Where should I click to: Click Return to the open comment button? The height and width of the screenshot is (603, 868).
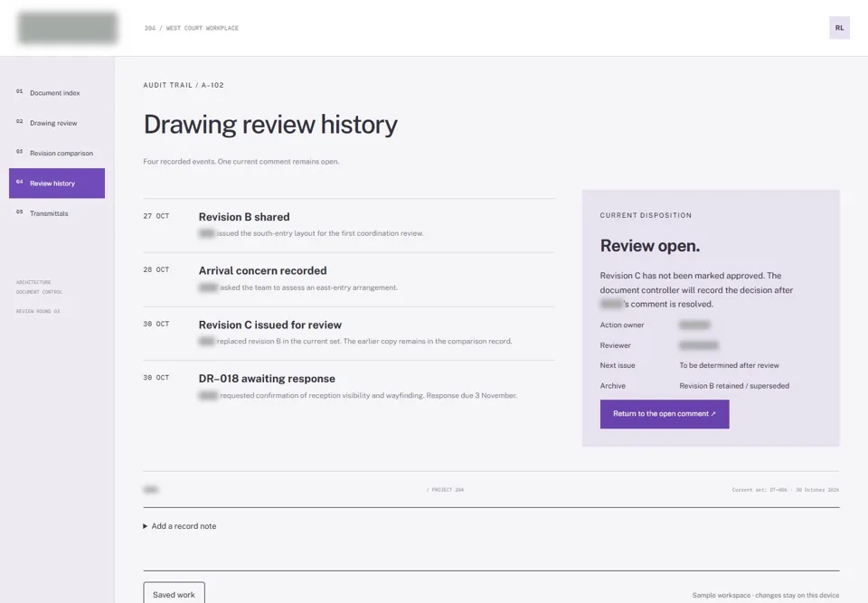tap(665, 414)
